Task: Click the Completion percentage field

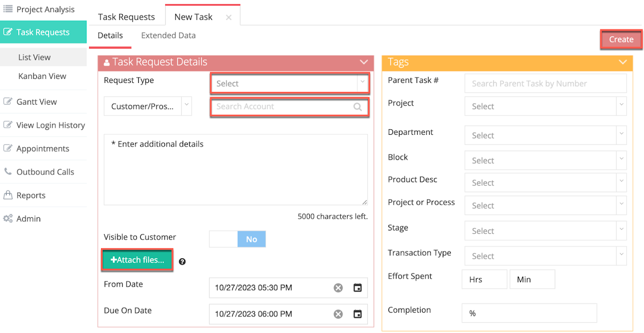Action: pyautogui.click(x=529, y=313)
